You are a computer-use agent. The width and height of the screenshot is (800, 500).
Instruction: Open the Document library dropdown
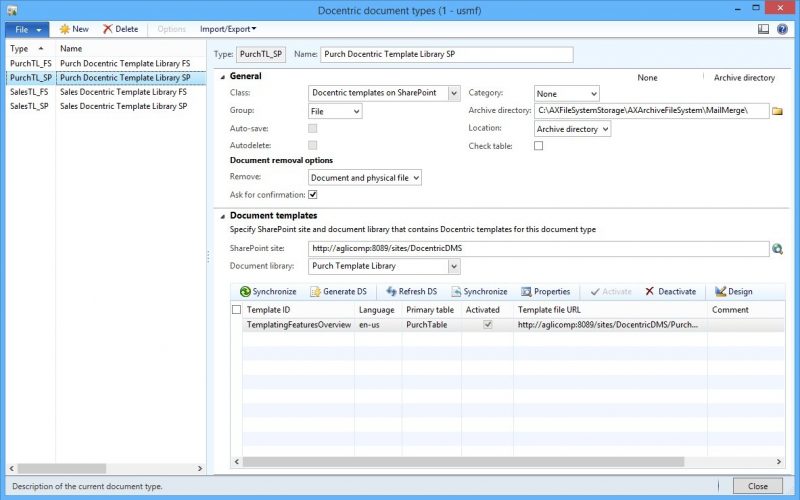[x=454, y=266]
